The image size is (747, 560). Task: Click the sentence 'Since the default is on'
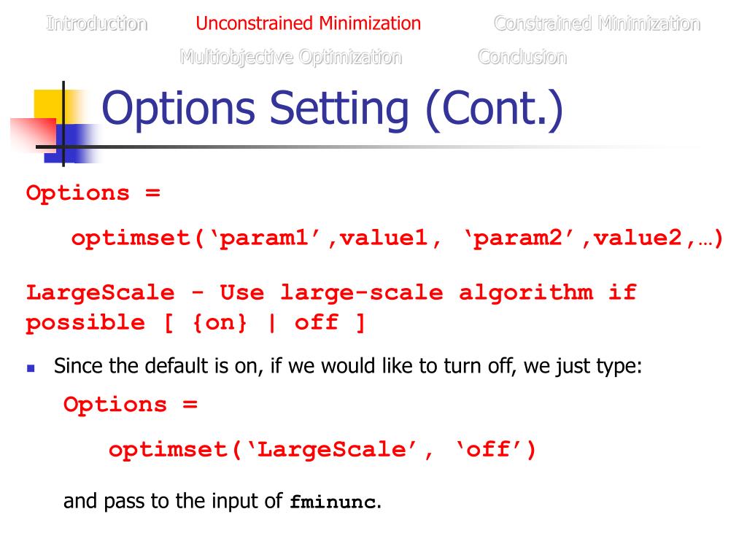(x=347, y=366)
